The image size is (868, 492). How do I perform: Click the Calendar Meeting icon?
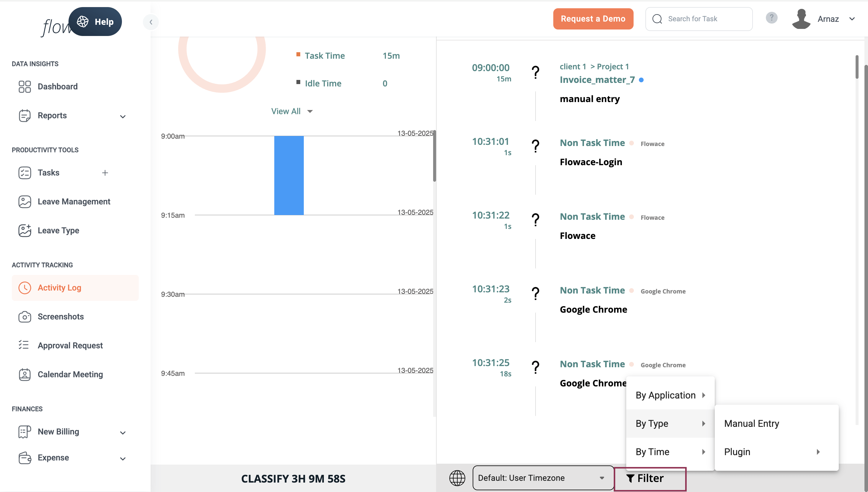pos(25,374)
